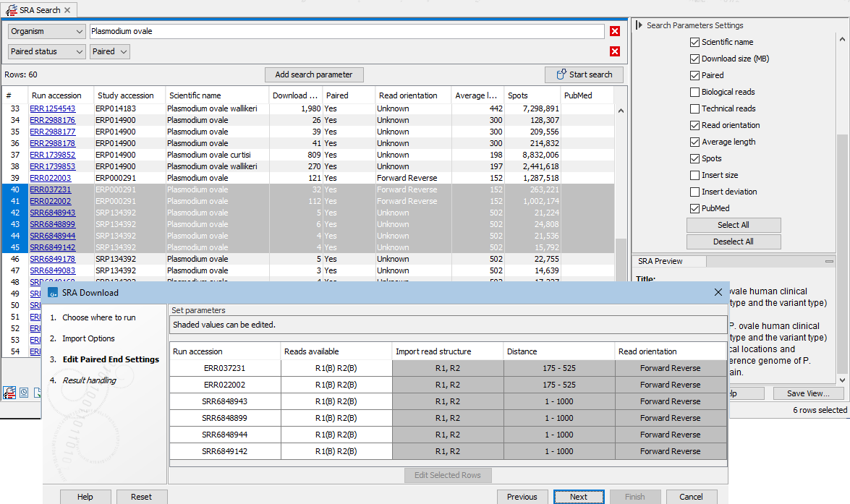Screen dimensions: 850x504
Task: Open run accession link ERR2988176
Action: pyautogui.click(x=52, y=120)
